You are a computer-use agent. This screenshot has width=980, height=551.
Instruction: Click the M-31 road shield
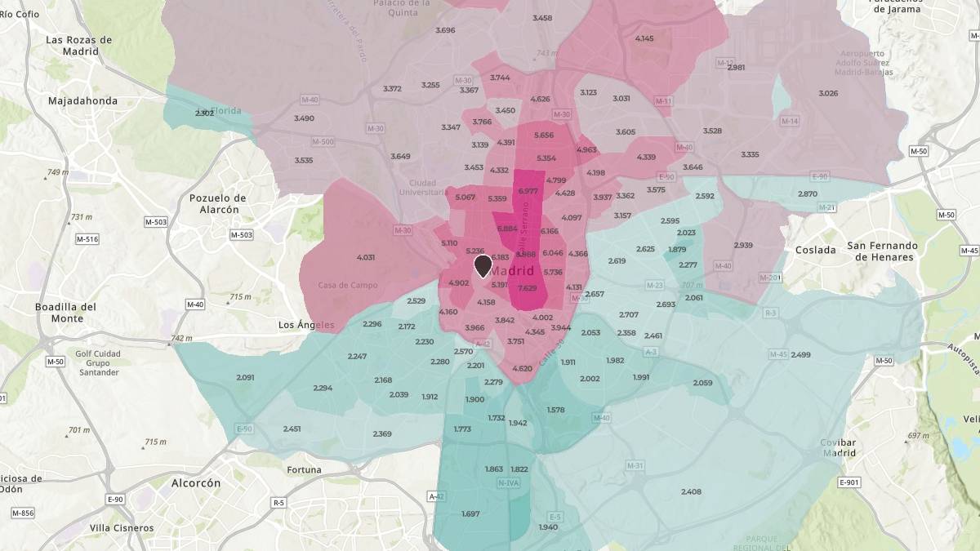click(635, 465)
